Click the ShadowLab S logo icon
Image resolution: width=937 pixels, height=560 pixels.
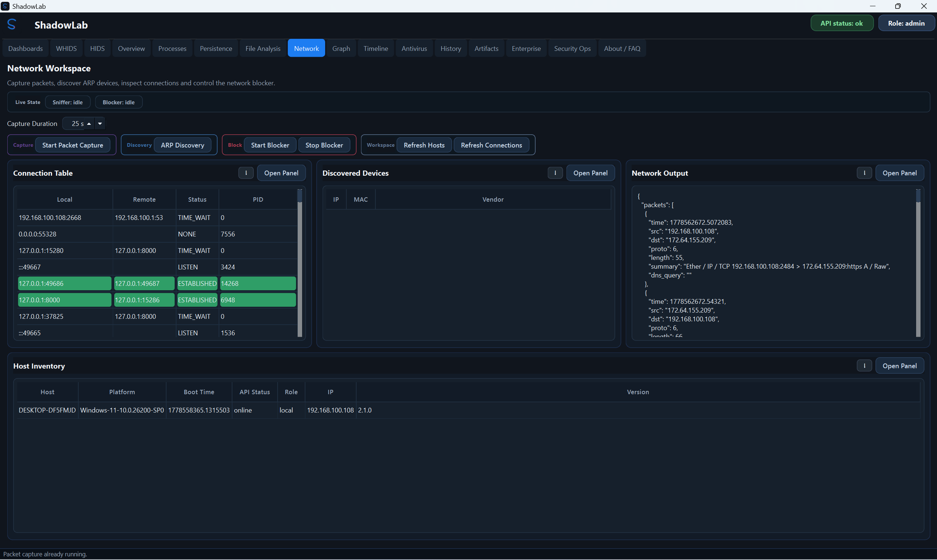click(x=12, y=25)
